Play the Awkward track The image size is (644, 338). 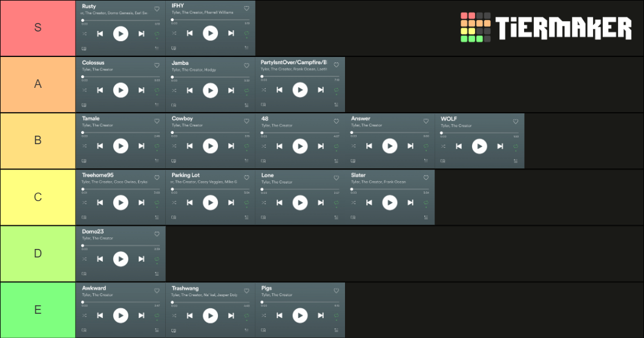pyautogui.click(x=121, y=316)
